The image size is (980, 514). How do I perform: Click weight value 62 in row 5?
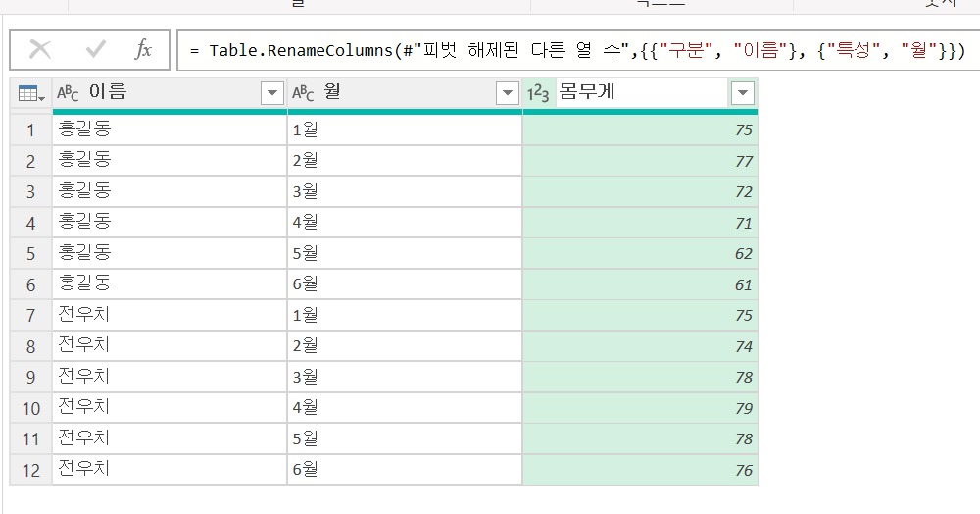click(x=640, y=254)
